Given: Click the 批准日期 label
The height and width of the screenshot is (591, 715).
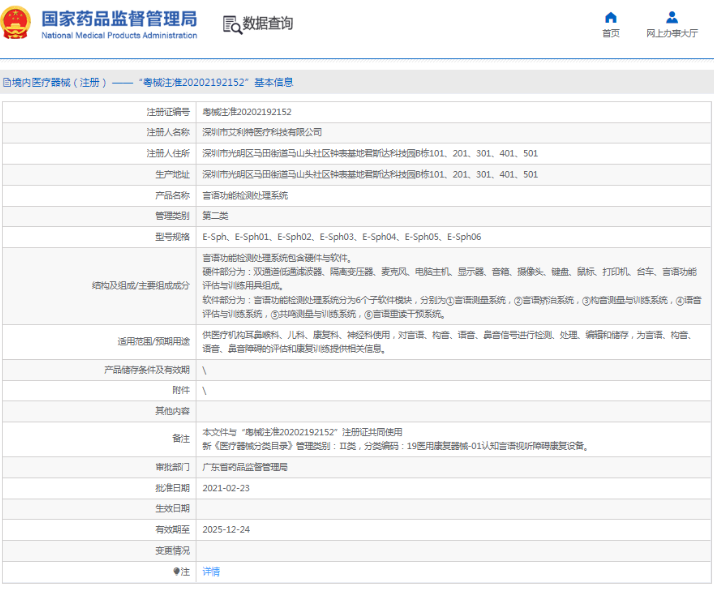Looking at the screenshot, I should pos(172,488).
